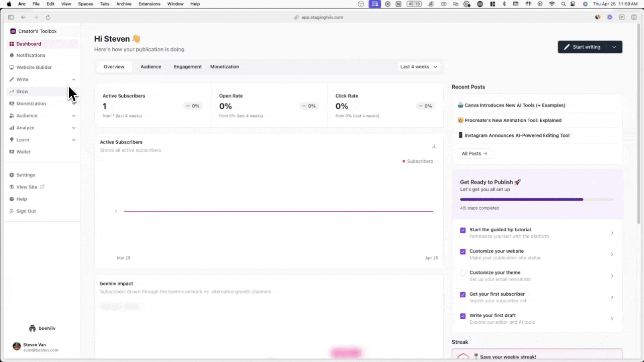Viewport: 644px width, 362px height.
Task: Switch to the Overview tab
Action: pyautogui.click(x=114, y=67)
